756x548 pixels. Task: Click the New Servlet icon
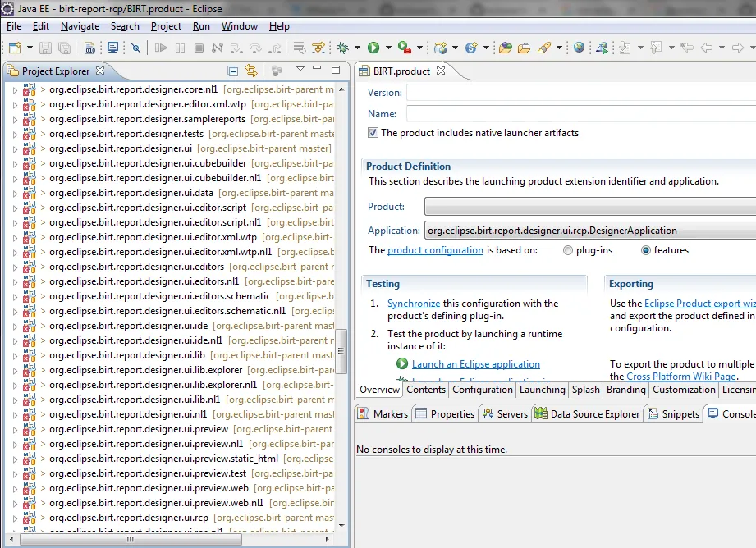click(471, 48)
